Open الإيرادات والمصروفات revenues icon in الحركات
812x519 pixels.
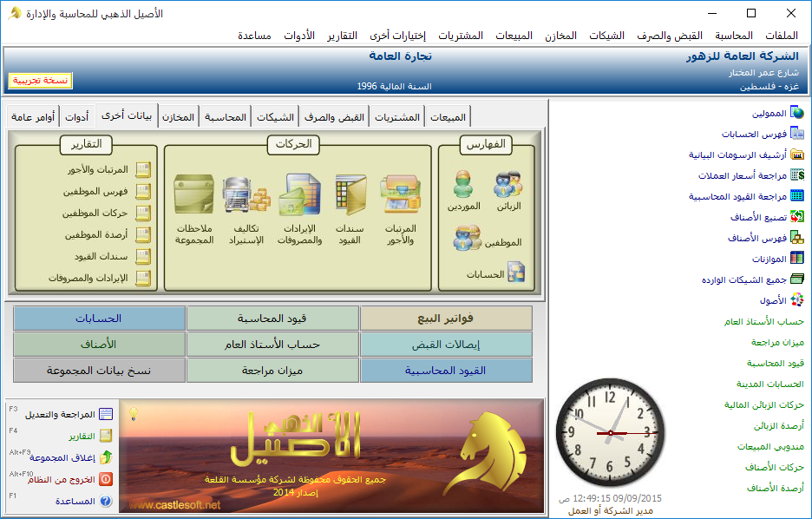[x=300, y=194]
